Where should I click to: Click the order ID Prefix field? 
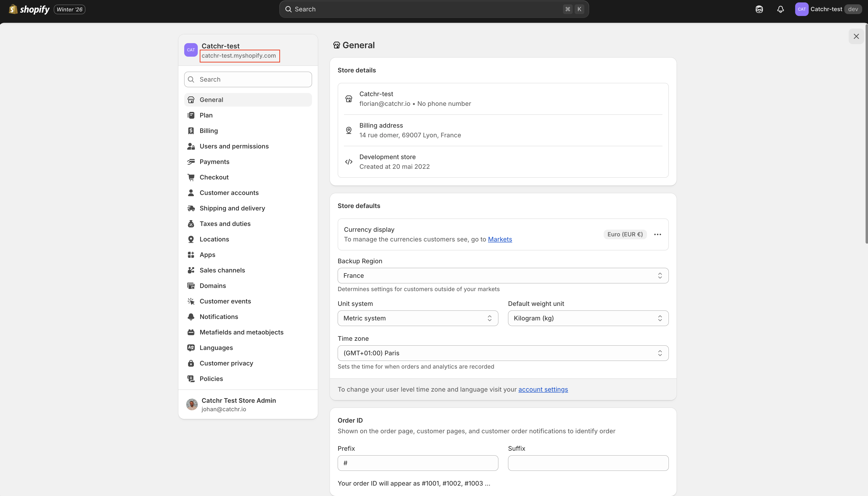tap(418, 463)
